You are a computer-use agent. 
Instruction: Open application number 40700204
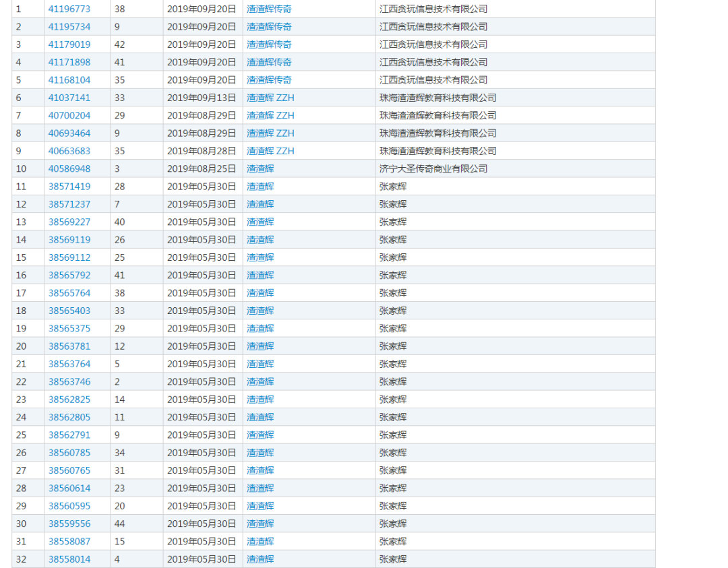point(69,115)
